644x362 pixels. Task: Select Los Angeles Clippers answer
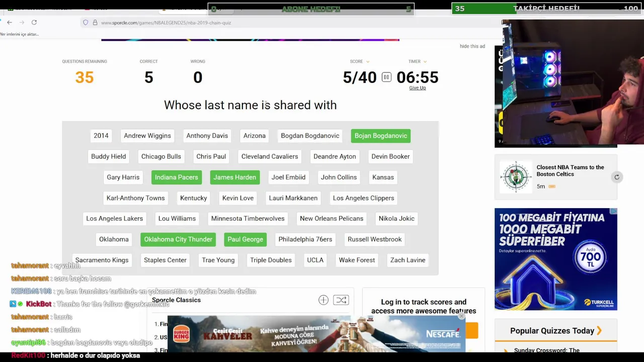363,198
